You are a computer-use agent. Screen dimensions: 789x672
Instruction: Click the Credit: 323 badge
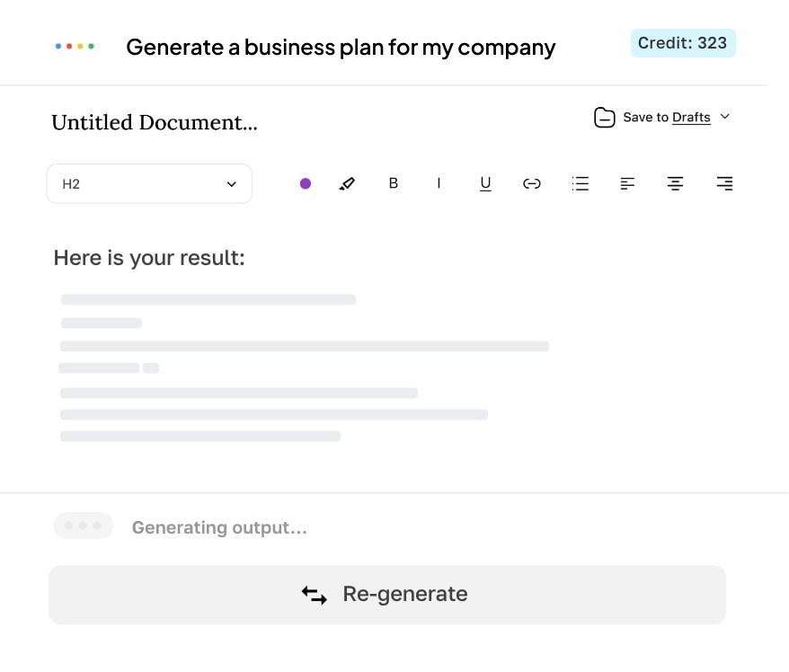coord(683,43)
